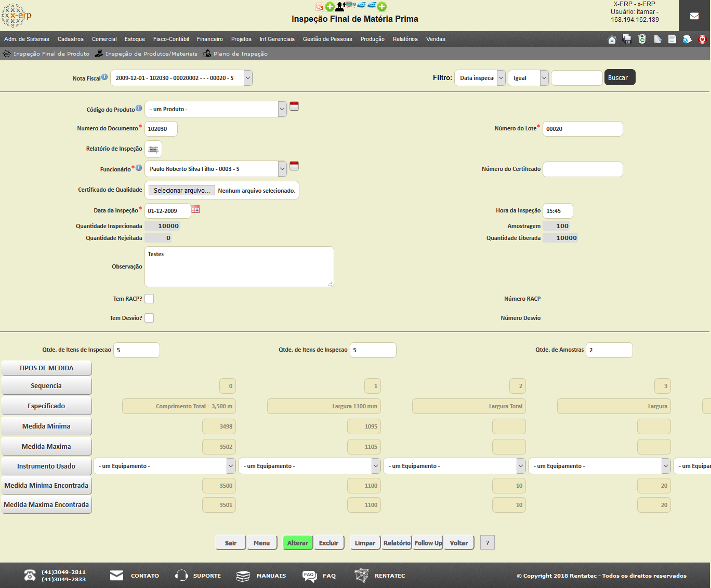Open Instrumento Usado dropdown for sequence 3
Viewport: 711px width, 588px height.
599,466
